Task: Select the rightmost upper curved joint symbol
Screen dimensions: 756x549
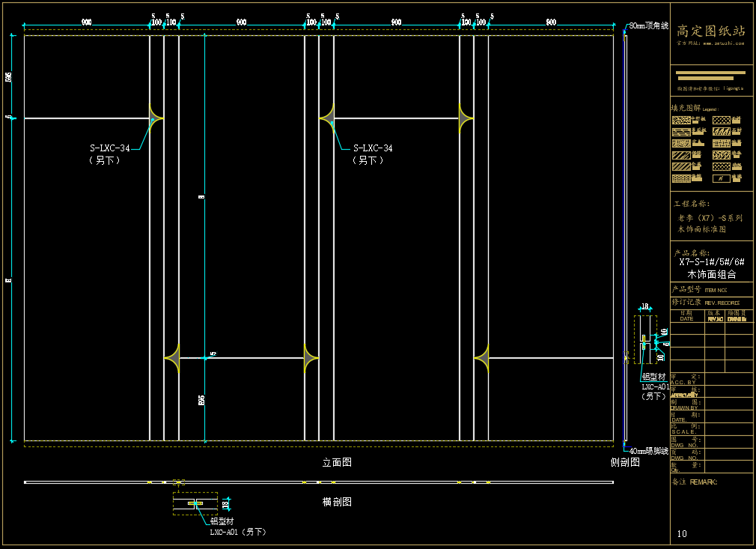Action: pyautogui.click(x=466, y=119)
